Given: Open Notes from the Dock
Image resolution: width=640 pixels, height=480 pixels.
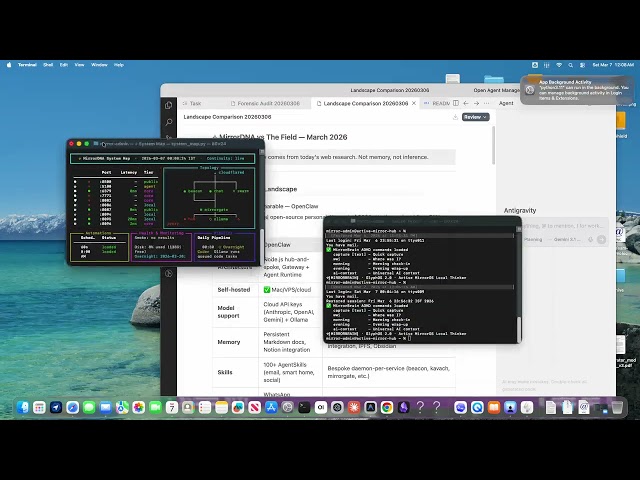Looking at the screenshot, I should [x=221, y=407].
